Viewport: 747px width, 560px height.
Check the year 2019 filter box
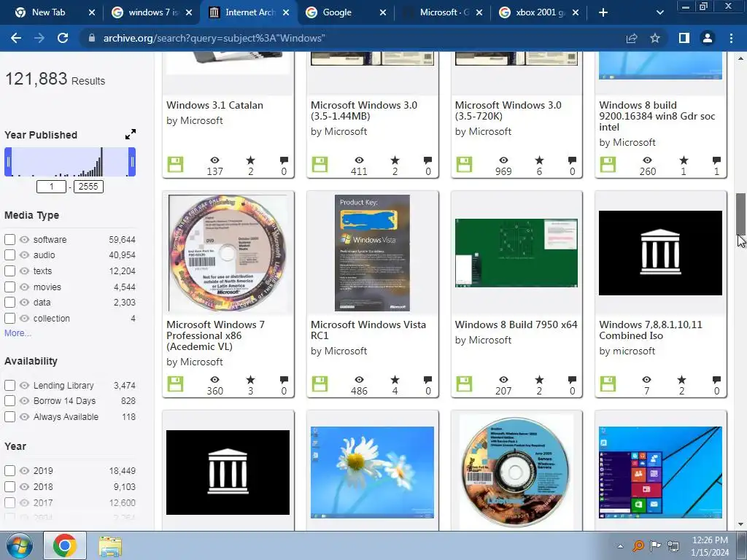[9, 471]
